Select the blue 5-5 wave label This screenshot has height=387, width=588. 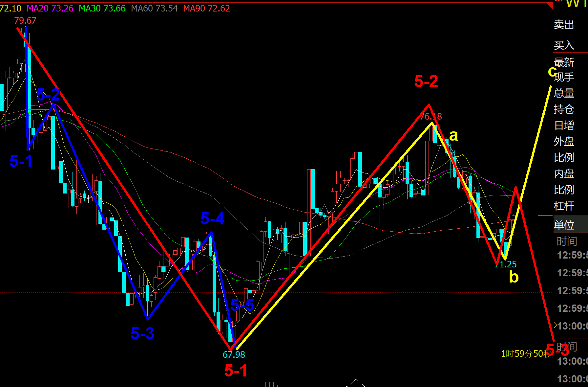242,305
